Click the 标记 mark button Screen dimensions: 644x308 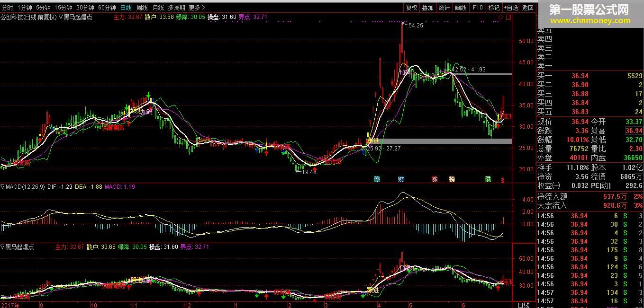click(x=494, y=8)
